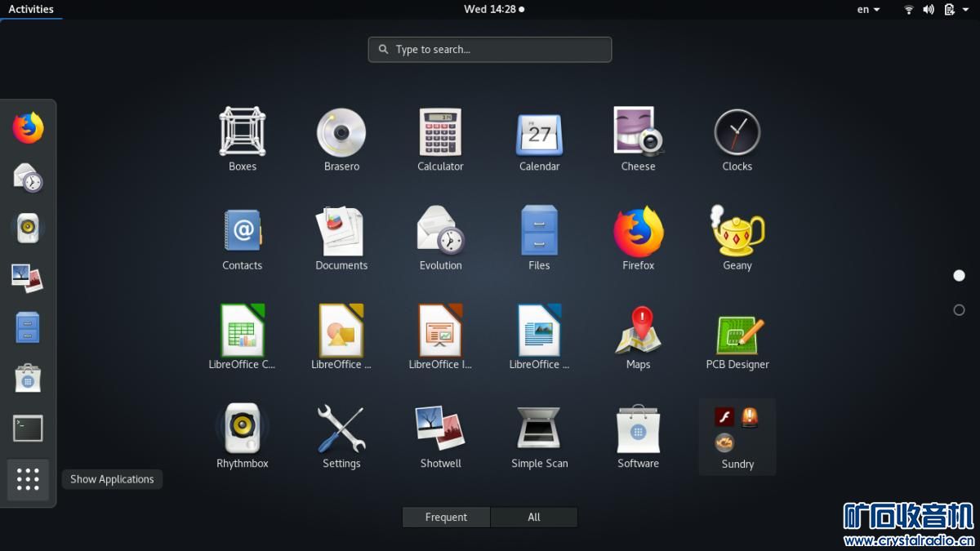This screenshot has width=980, height=551.
Task: Open the Geany editor
Action: click(737, 238)
